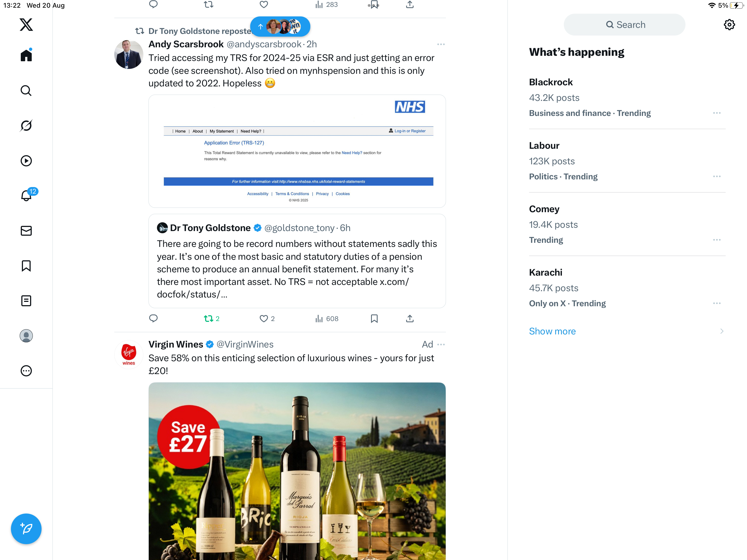Open the More circle menu in sidebar

(x=26, y=371)
